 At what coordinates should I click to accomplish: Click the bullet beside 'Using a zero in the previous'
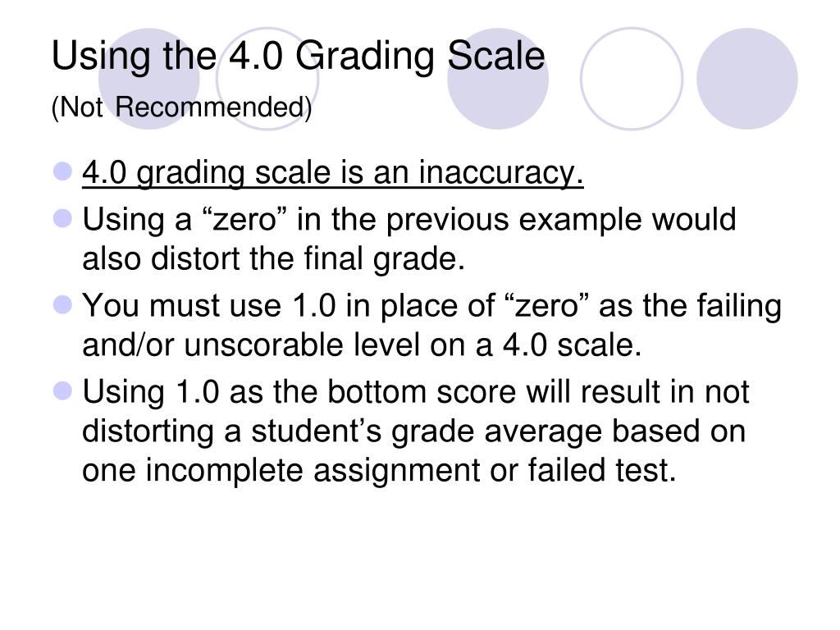click(63, 218)
